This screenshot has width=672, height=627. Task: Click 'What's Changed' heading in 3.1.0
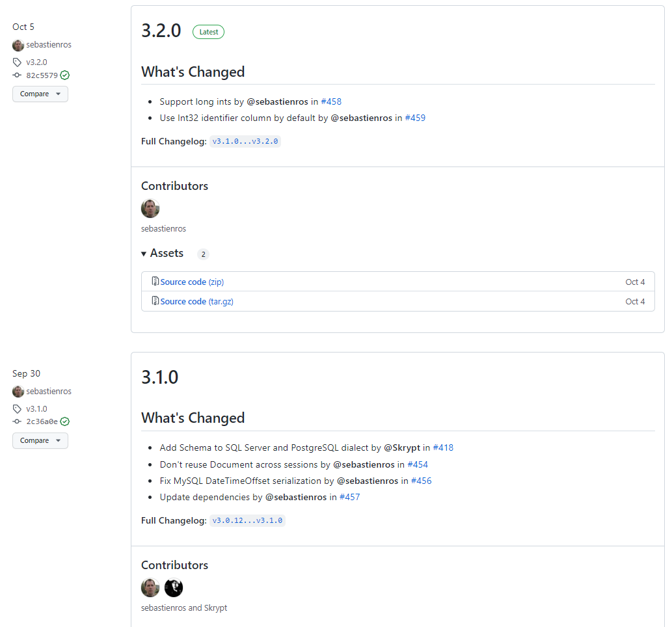pyautogui.click(x=193, y=418)
